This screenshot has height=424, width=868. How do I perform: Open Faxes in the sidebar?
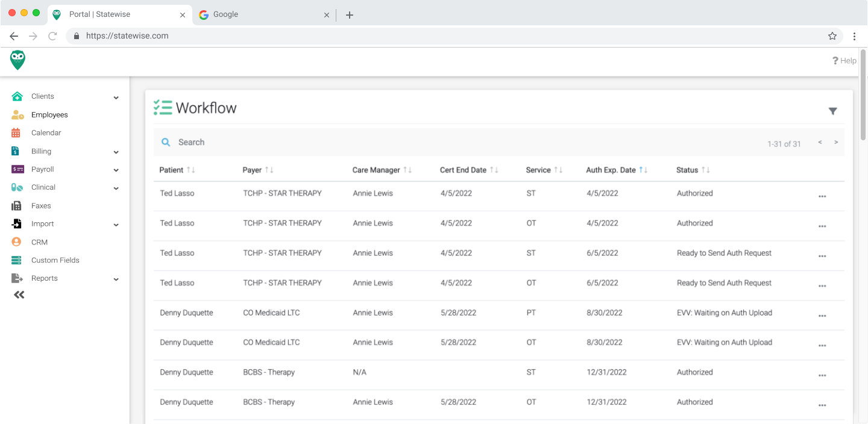point(41,206)
